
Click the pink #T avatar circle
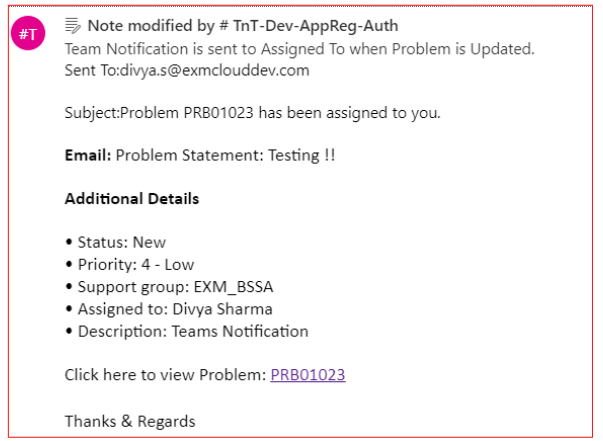point(28,33)
